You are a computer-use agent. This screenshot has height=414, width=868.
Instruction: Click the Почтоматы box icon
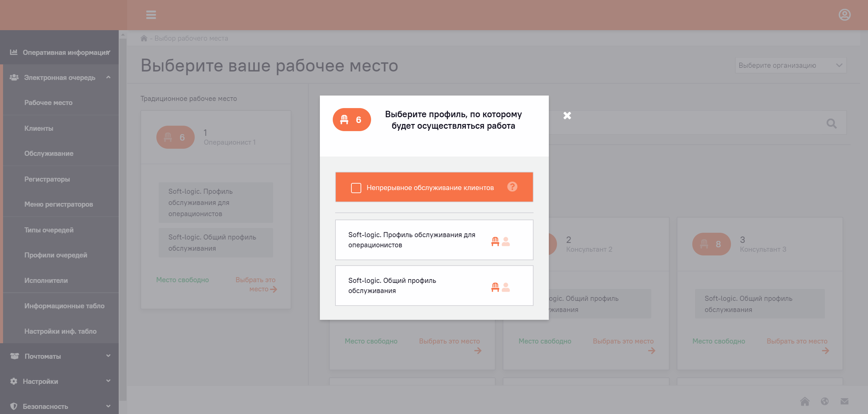(x=15, y=356)
